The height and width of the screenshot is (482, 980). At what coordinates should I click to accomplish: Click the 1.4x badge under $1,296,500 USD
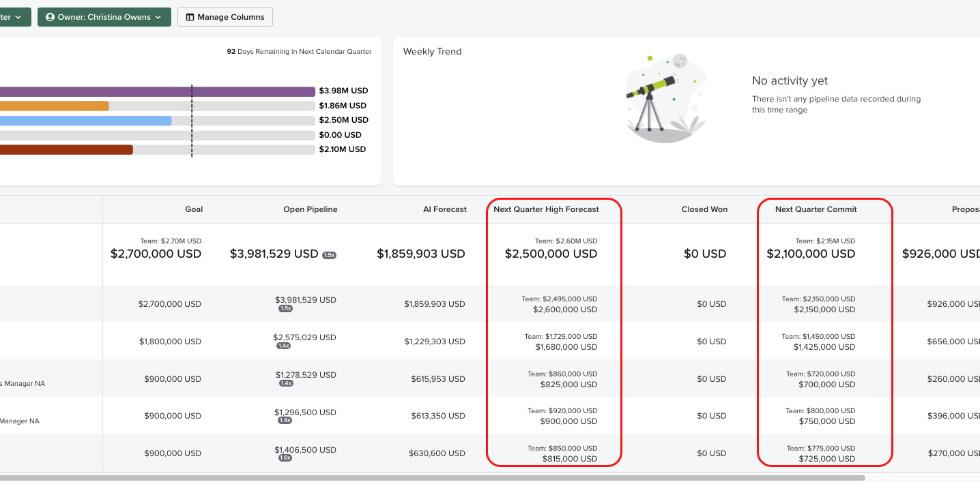point(285,421)
